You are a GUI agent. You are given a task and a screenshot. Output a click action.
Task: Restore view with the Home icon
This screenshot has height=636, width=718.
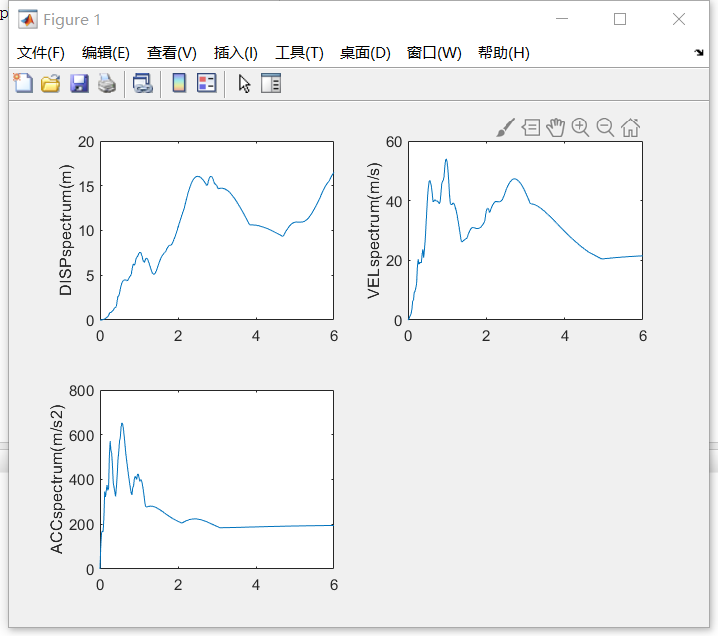[x=630, y=127]
